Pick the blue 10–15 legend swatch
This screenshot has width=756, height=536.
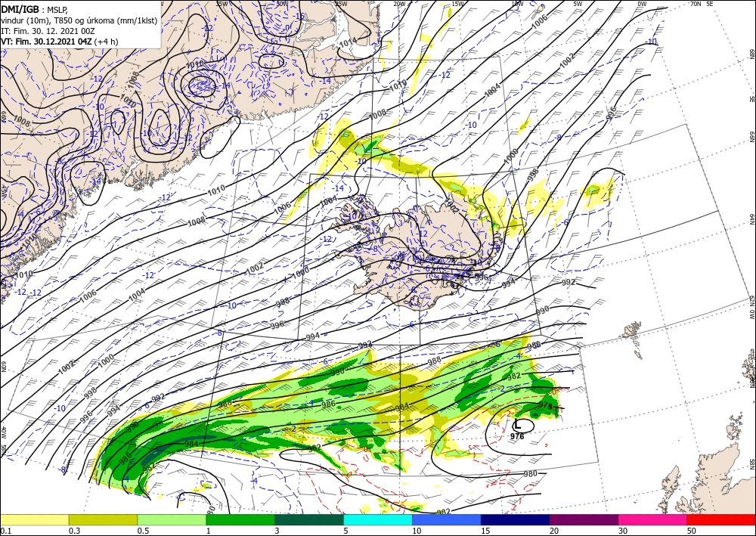point(447,519)
